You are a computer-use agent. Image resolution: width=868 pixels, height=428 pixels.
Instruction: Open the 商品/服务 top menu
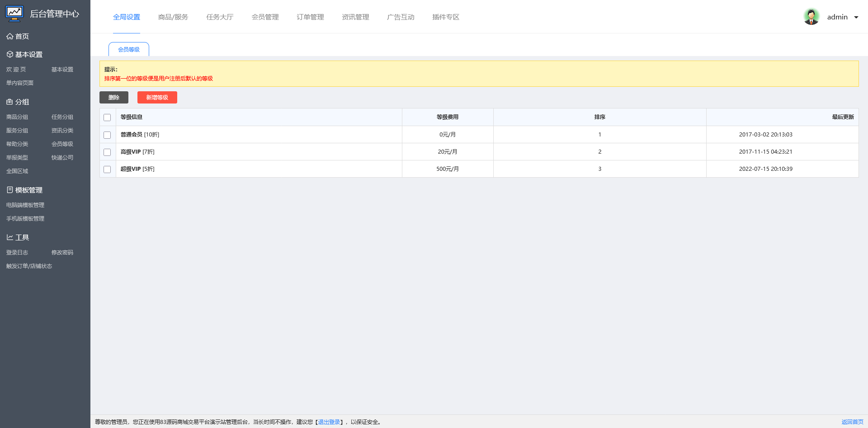point(173,17)
